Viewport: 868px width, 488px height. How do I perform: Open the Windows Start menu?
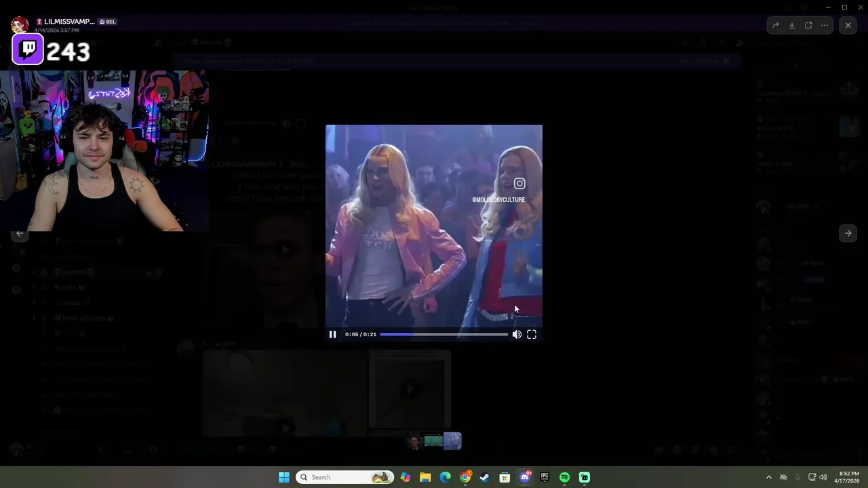(x=284, y=477)
